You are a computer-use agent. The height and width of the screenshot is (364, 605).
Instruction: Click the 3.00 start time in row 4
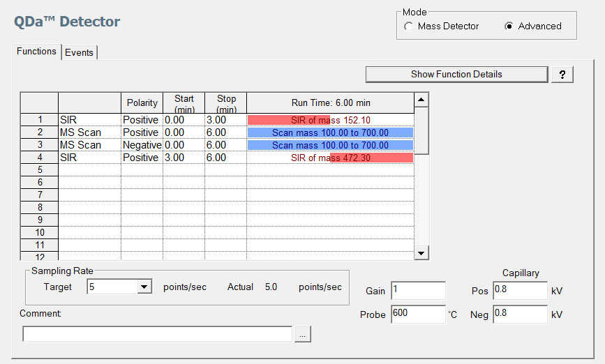184,158
